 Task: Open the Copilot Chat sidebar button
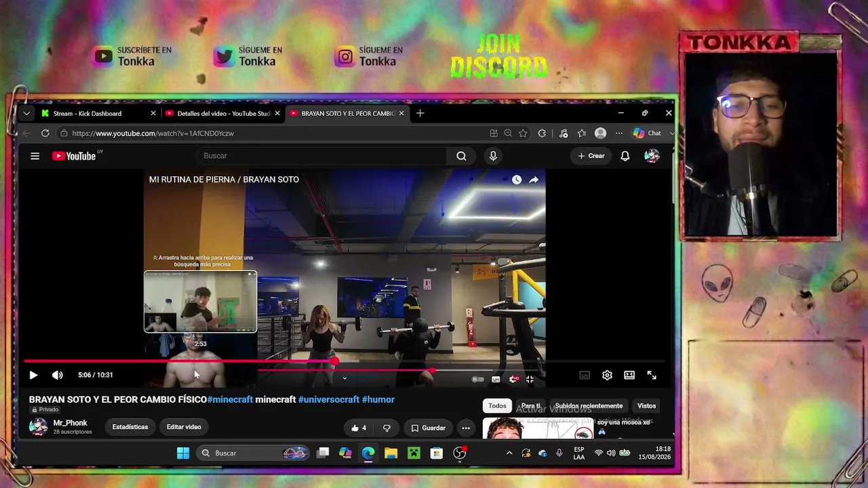(647, 134)
